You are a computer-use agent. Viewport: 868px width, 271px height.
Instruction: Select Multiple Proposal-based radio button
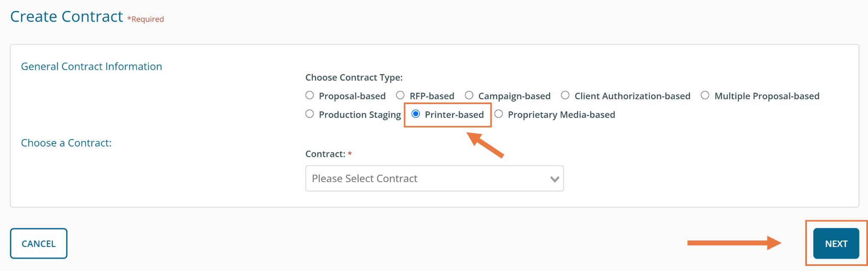(705, 95)
